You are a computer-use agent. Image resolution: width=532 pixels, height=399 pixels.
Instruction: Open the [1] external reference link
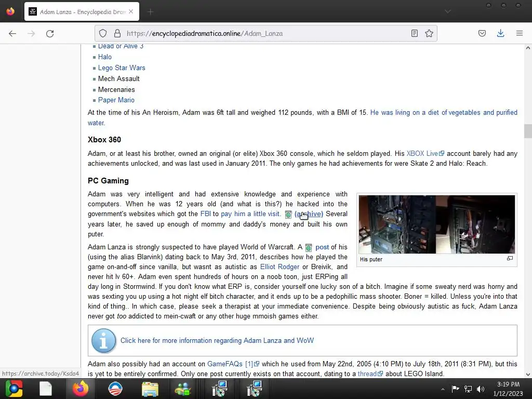point(252,364)
